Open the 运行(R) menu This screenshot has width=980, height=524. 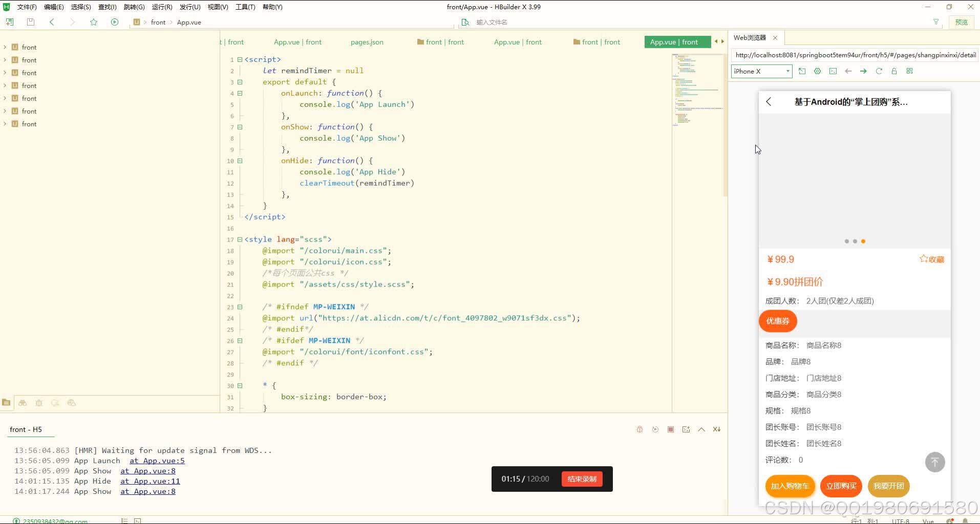[162, 7]
